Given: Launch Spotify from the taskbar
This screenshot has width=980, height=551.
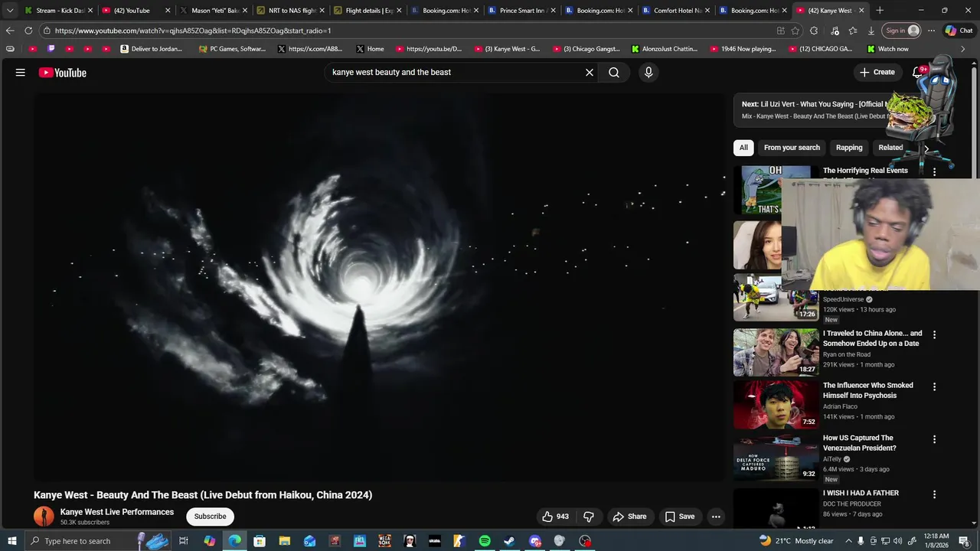Looking at the screenshot, I should click(x=485, y=541).
